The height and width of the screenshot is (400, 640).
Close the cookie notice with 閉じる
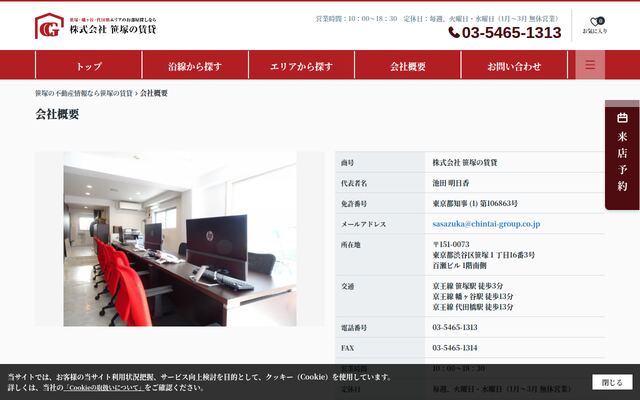pos(612,382)
